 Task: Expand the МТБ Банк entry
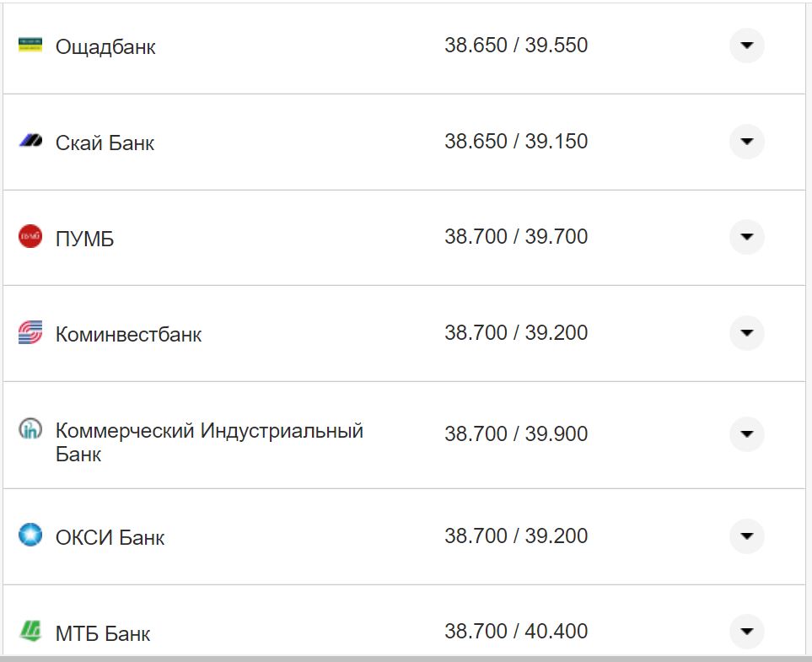(745, 630)
